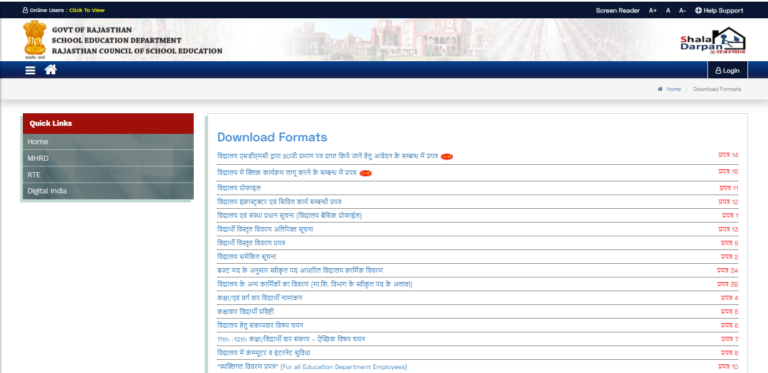Reset font size with A
The height and width of the screenshot is (373, 768).
(x=668, y=10)
